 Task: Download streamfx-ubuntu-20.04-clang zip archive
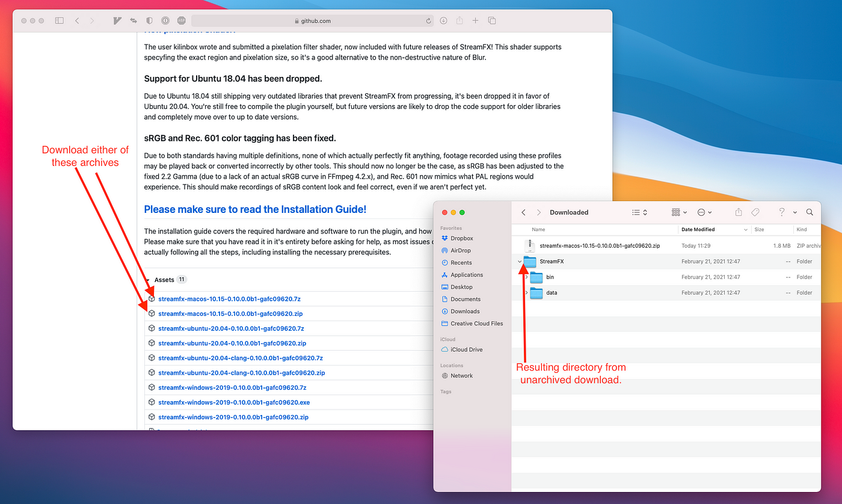(x=242, y=373)
